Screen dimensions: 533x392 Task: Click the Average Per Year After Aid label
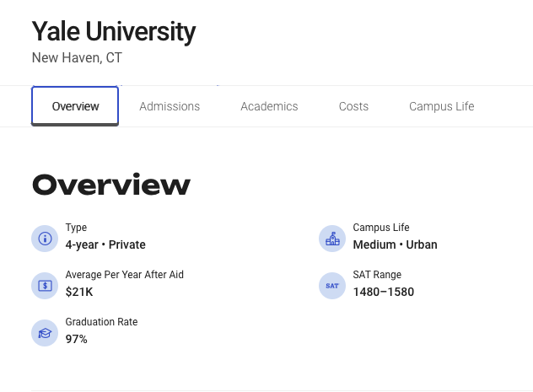124,275
